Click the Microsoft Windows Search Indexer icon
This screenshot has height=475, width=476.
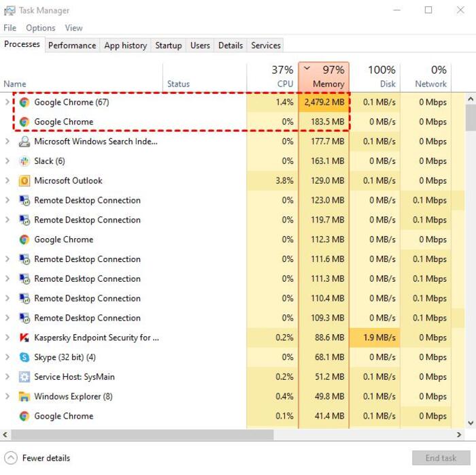point(24,142)
